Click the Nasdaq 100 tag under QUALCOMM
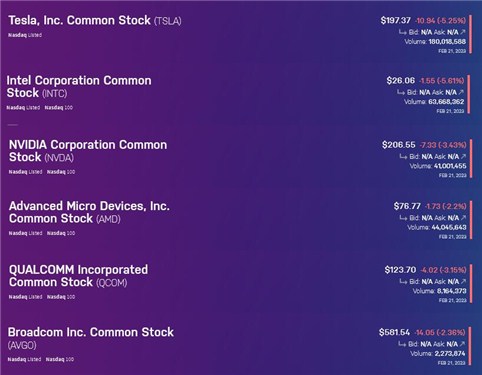The height and width of the screenshot is (375, 482). click(61, 297)
